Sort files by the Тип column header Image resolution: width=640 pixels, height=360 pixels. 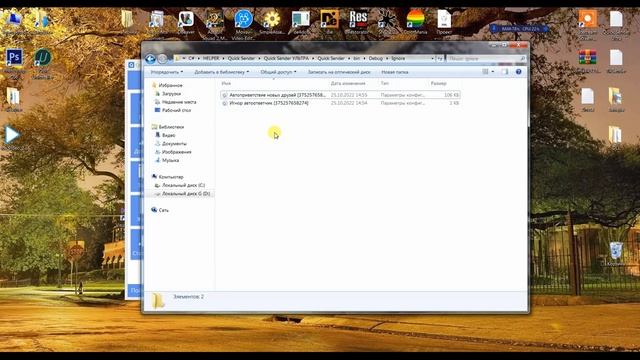384,83
